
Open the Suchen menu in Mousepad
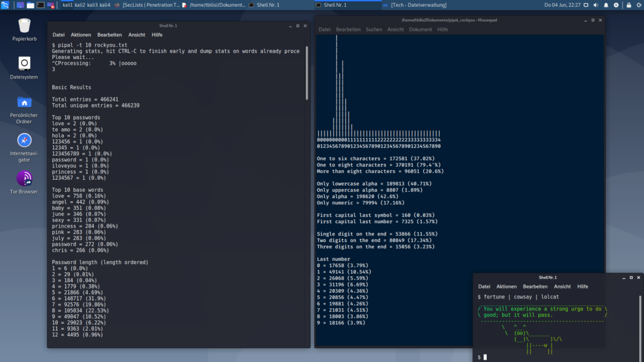[374, 30]
